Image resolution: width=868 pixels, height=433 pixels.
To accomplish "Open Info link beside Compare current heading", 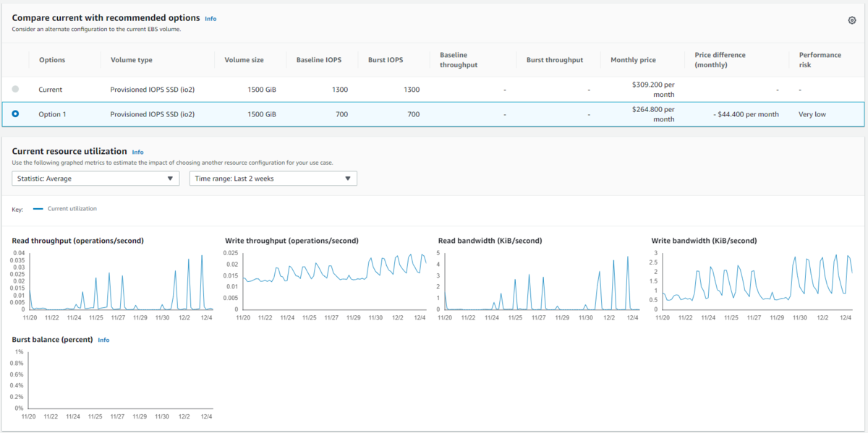I will tap(210, 19).
